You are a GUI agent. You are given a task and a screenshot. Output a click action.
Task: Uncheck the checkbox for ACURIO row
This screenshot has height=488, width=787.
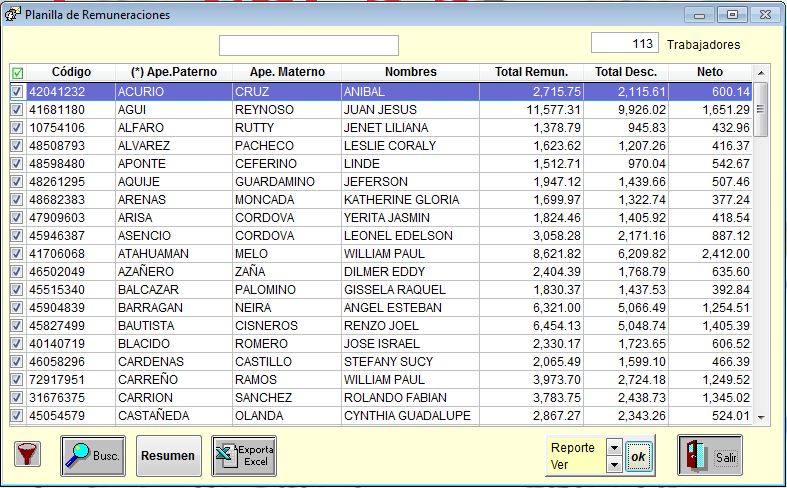click(17, 91)
